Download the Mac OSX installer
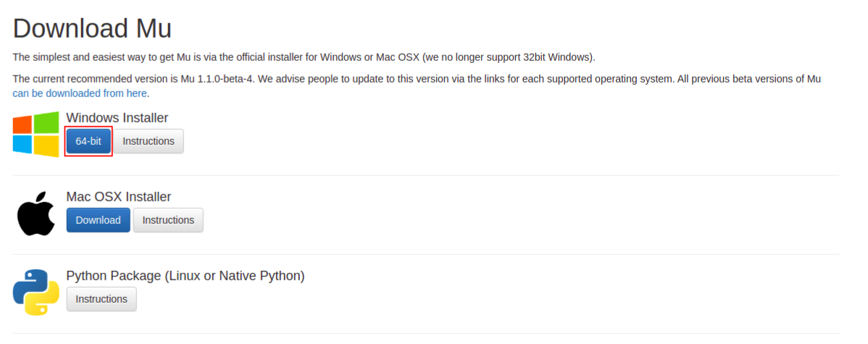The width and height of the screenshot is (868, 344). point(98,220)
